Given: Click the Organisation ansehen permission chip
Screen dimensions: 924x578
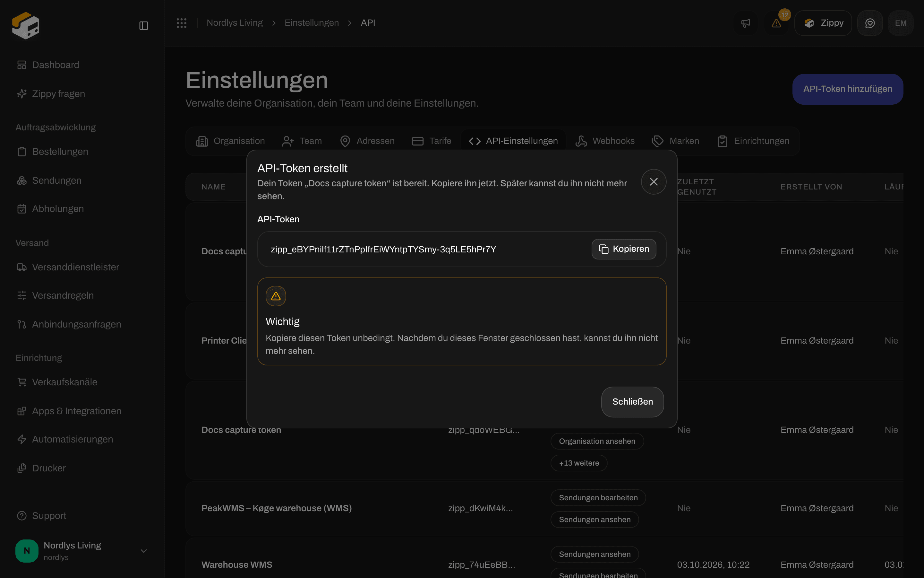Looking at the screenshot, I should coord(597,441).
